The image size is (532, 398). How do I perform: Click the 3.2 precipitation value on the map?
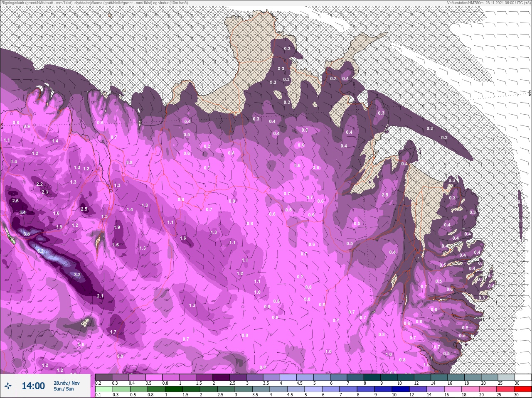point(77,275)
